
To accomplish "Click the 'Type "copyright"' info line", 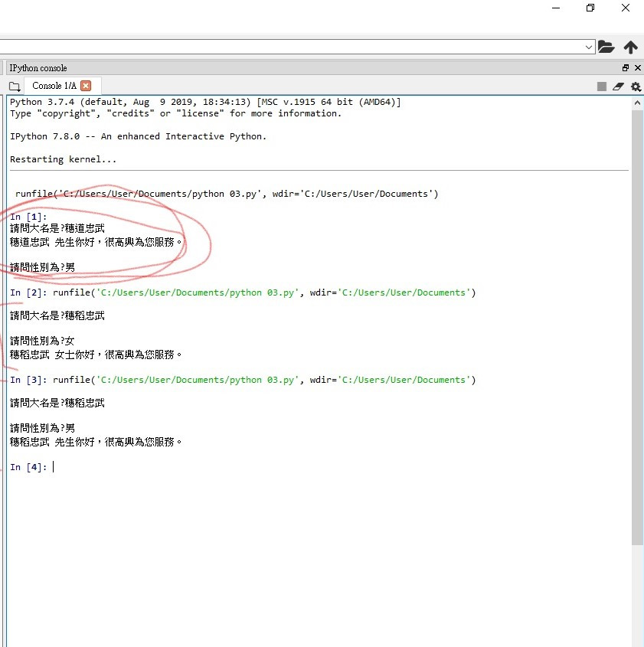I will point(176,113).
